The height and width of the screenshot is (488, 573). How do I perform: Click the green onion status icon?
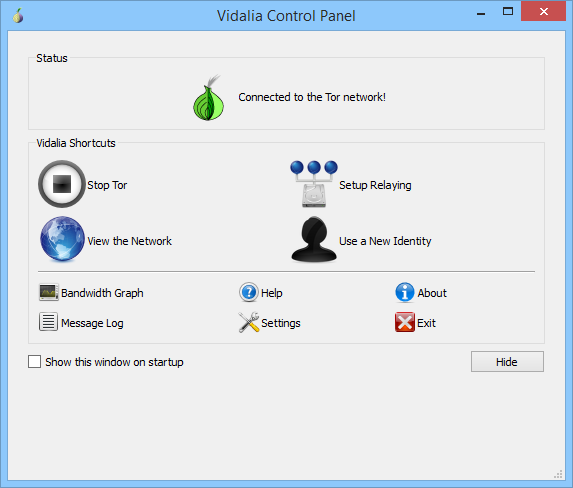208,98
